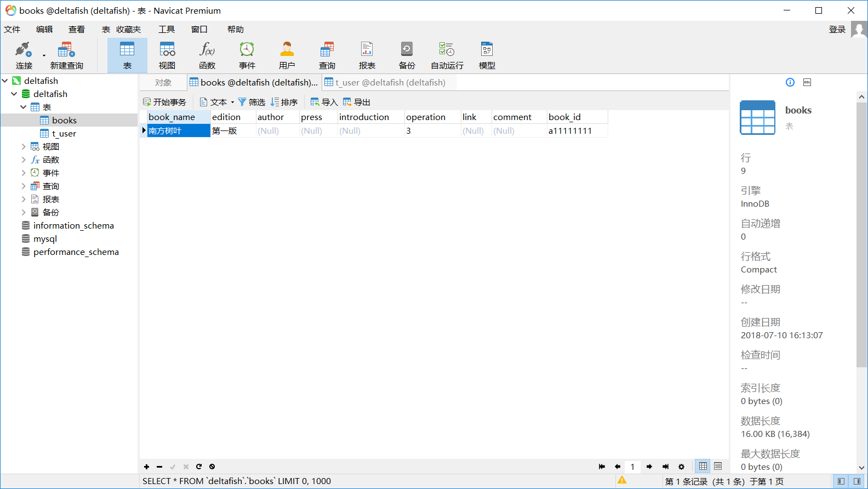
Task: Select the 表 (Table) toolbar icon
Action: coord(127,55)
